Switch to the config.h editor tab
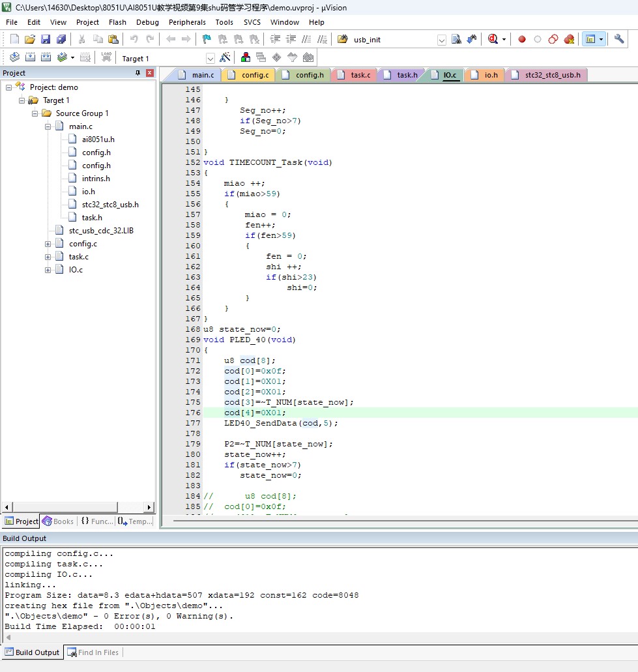The image size is (638, 672). tap(304, 75)
